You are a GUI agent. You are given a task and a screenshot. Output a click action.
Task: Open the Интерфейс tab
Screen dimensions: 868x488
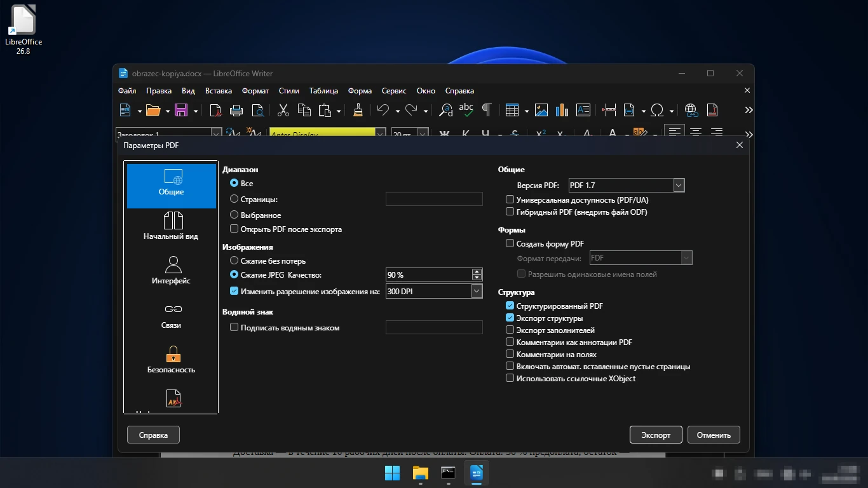[172, 271]
